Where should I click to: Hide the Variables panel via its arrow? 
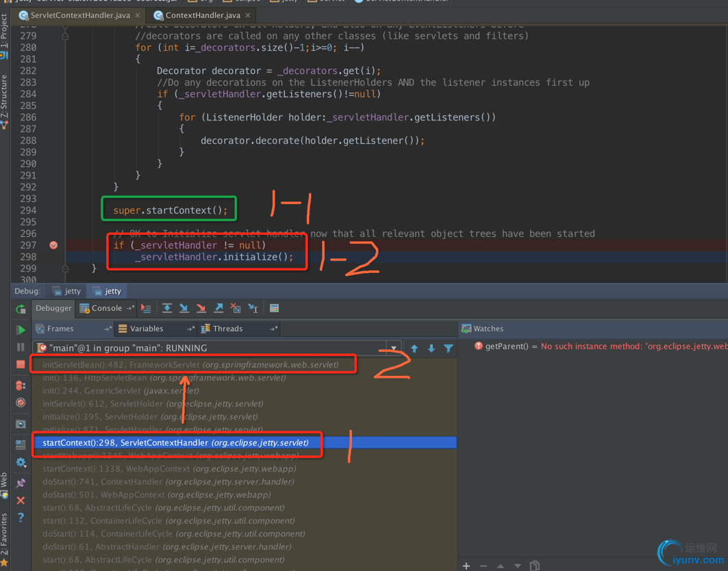[190, 329]
